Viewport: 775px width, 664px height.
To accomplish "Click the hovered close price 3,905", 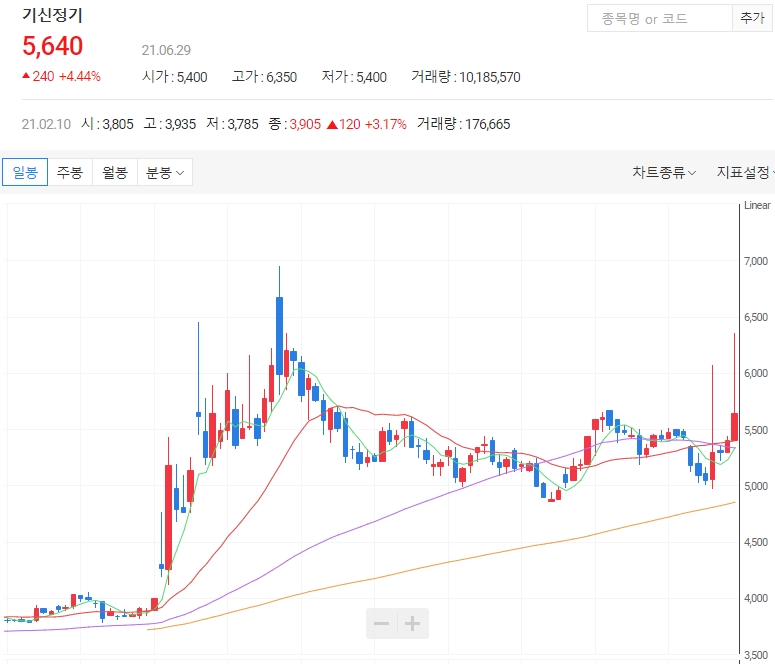I will point(305,124).
